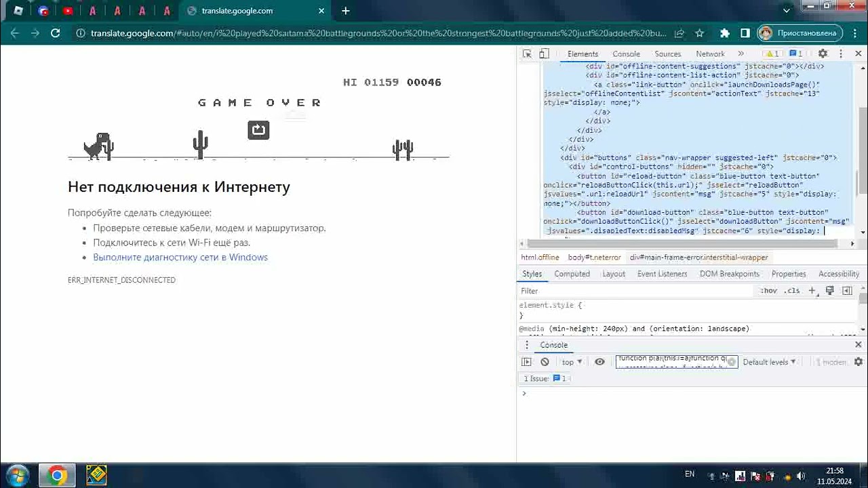Open the Accessibility sidebar tab
The width and height of the screenshot is (868, 488).
(x=839, y=274)
